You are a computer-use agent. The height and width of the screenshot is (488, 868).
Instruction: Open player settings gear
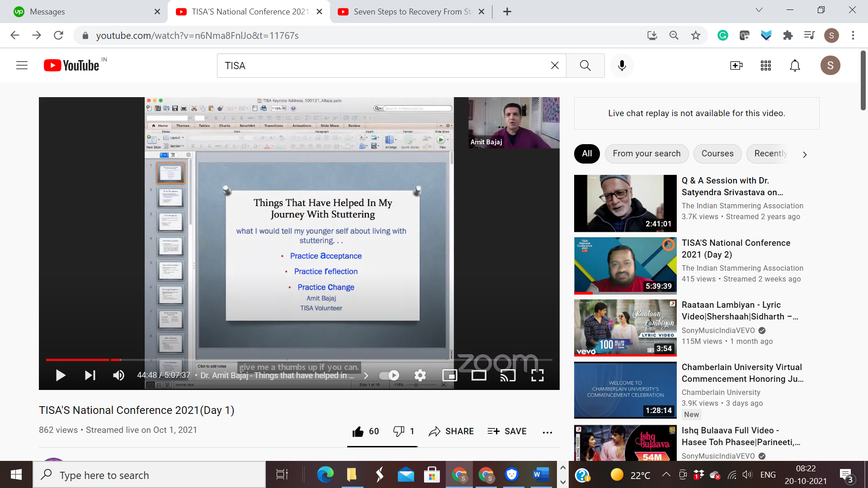click(420, 375)
